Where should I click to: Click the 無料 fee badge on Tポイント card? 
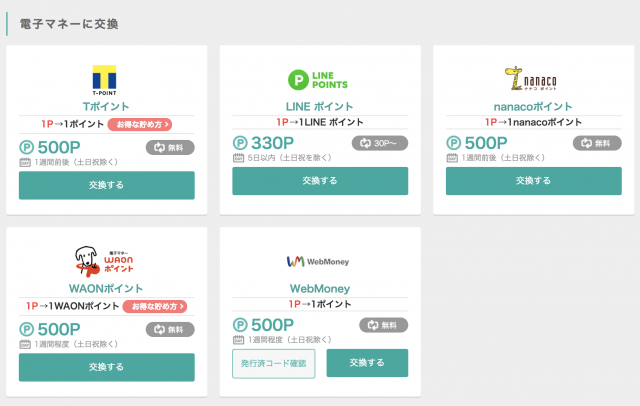170,147
